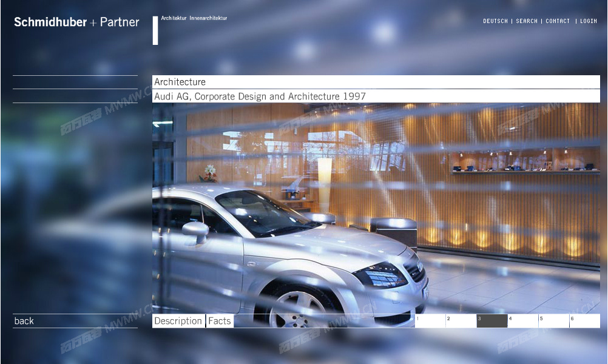Open the Description tab
Viewport: 608px width, 364px height.
coord(178,321)
